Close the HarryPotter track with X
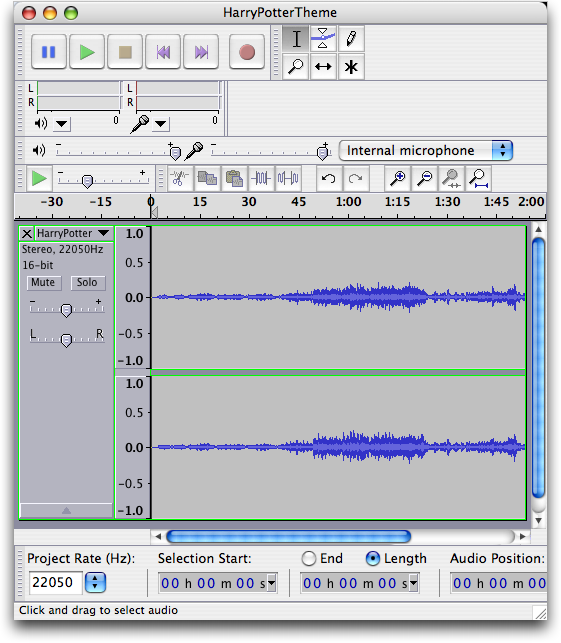This screenshot has height=643, width=561. 27,234
